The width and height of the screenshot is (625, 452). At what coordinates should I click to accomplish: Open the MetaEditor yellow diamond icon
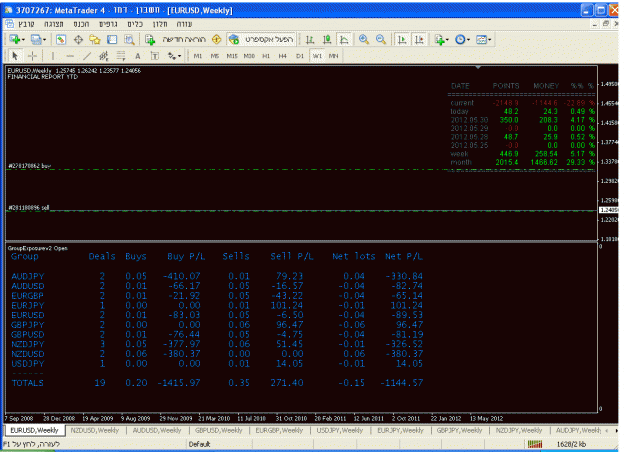[216, 39]
